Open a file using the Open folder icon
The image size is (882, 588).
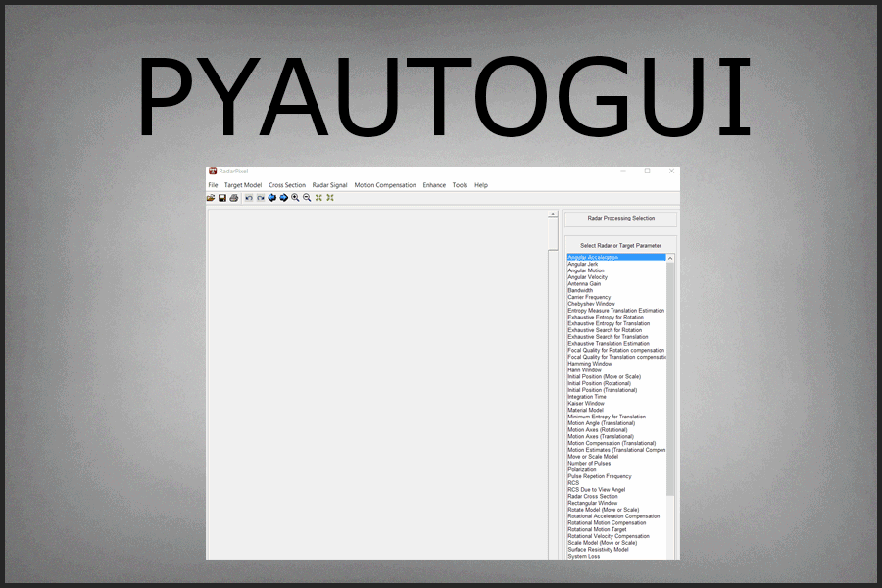click(x=211, y=197)
